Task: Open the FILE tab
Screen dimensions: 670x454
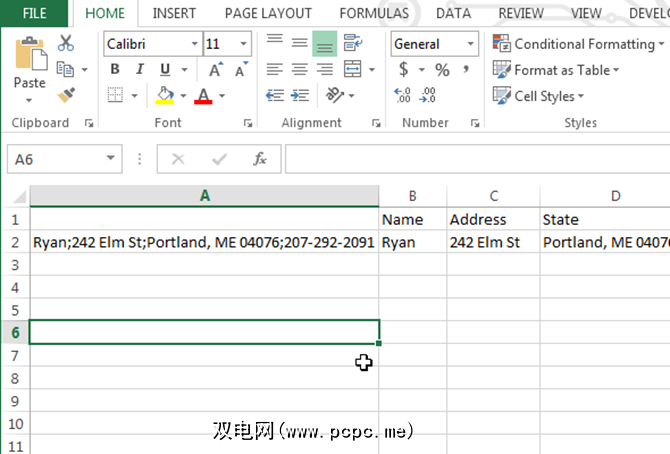Action: (35, 13)
